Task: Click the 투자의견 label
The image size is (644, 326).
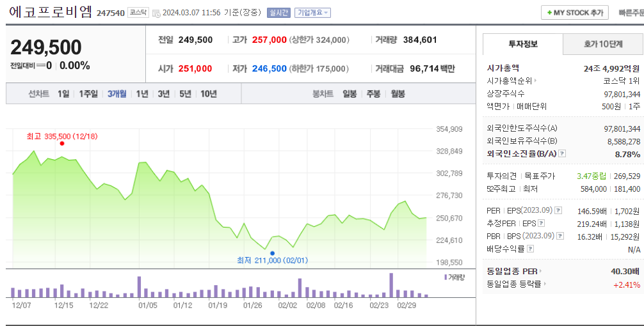Action: [501, 176]
